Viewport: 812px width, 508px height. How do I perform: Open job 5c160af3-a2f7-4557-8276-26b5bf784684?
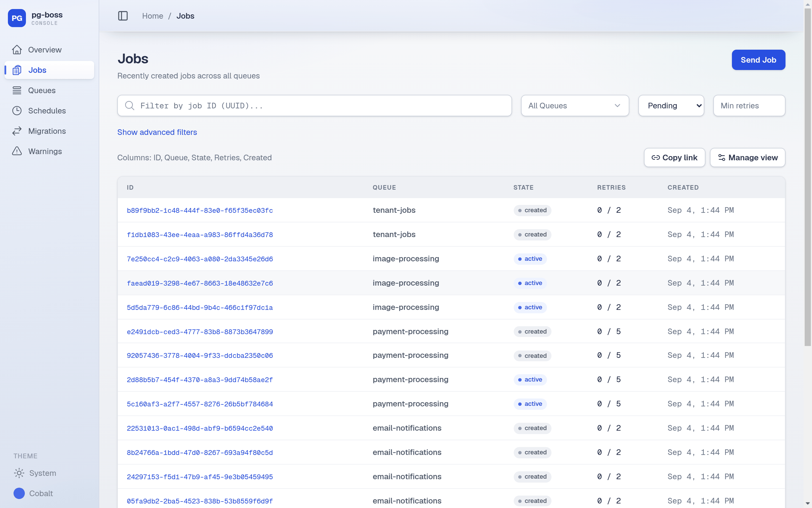coord(200,404)
